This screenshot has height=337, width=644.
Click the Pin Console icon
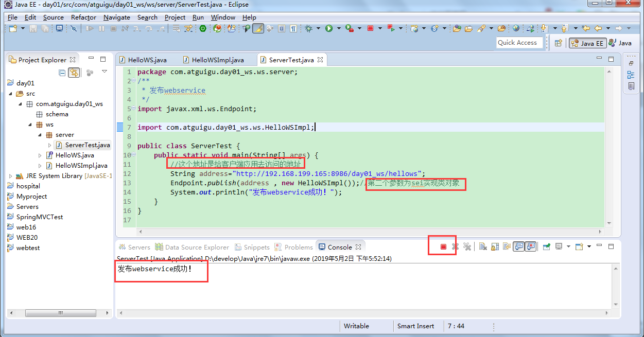547,247
